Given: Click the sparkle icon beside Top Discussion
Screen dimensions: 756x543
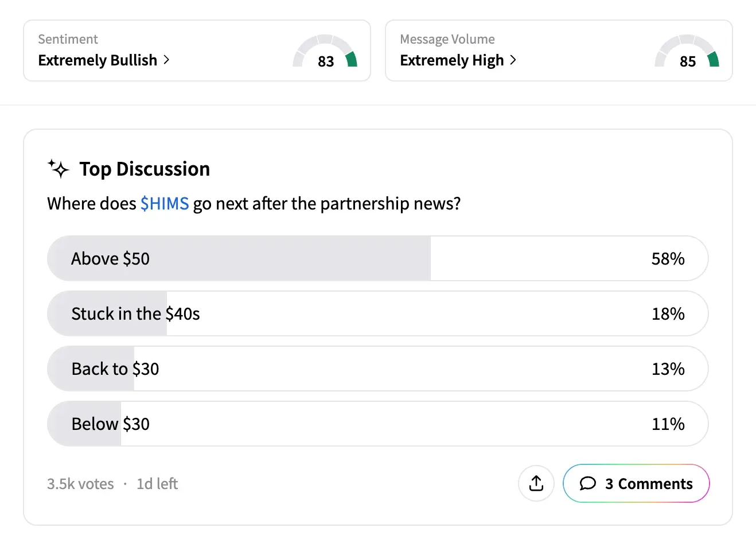Looking at the screenshot, I should (x=58, y=169).
